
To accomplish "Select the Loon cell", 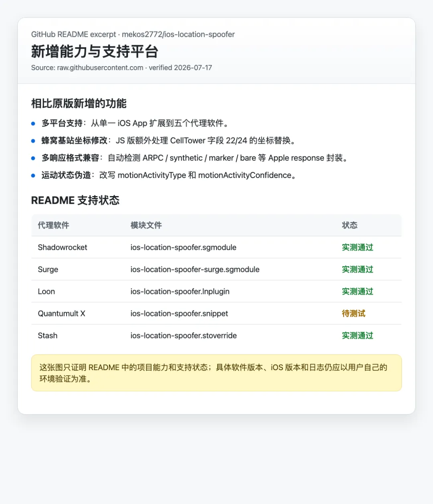I will tap(47, 291).
